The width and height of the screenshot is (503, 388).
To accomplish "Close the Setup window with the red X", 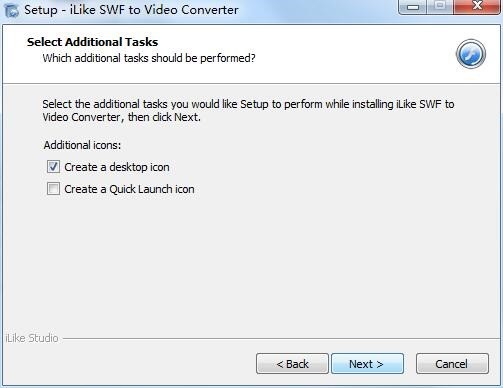I will 477,6.
